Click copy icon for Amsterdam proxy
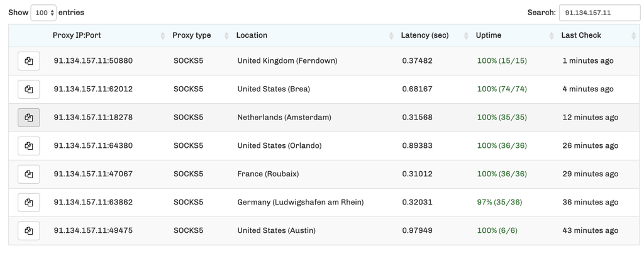The image size is (644, 253). coord(29,118)
